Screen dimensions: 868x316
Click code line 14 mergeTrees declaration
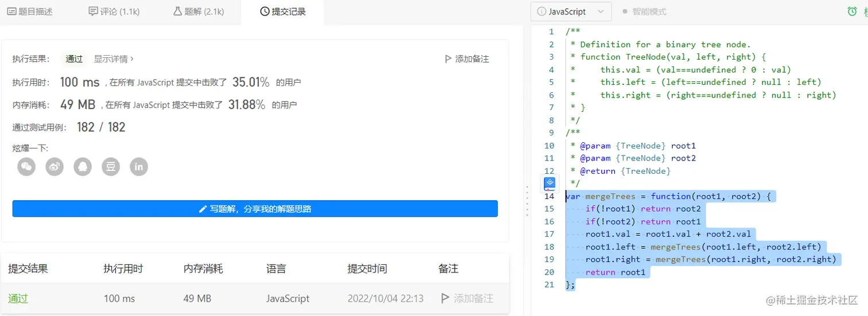pos(668,196)
